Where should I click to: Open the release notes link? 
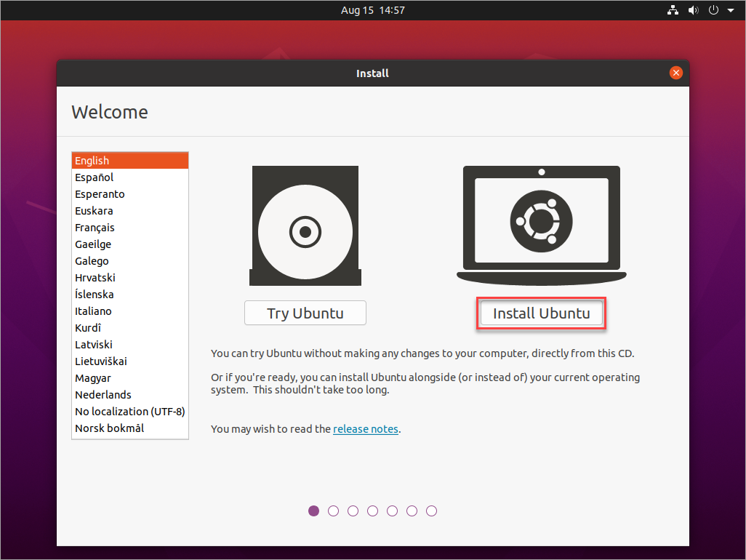(366, 429)
